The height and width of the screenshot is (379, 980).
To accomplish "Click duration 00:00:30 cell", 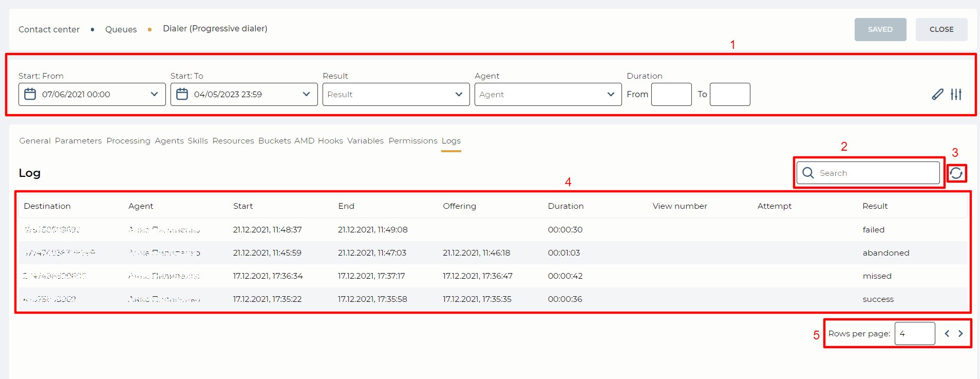I will click(x=565, y=229).
